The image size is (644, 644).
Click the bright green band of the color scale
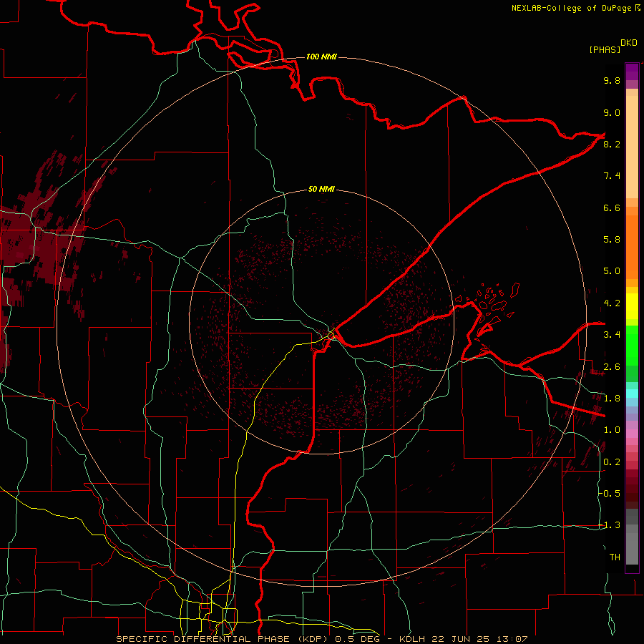(x=632, y=345)
